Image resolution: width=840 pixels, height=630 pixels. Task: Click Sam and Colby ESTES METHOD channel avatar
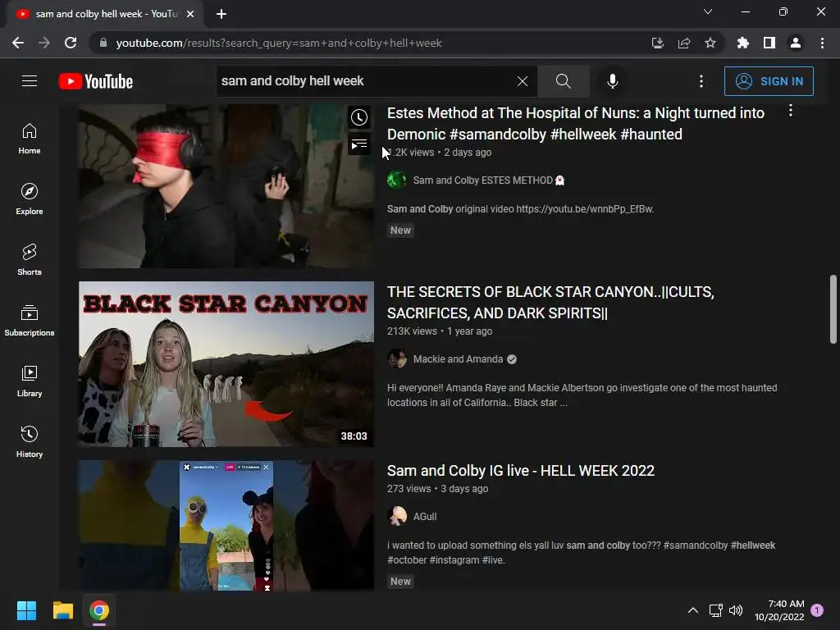tap(397, 180)
